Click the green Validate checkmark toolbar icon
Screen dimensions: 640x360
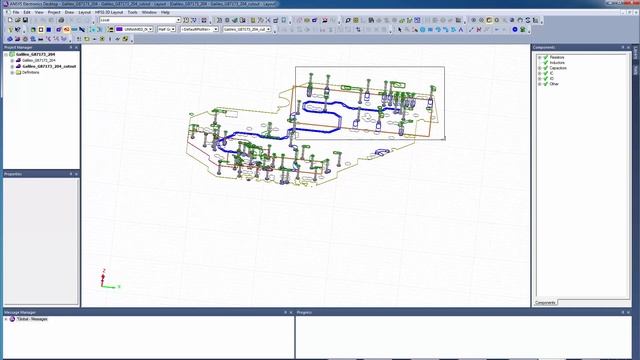(235, 20)
